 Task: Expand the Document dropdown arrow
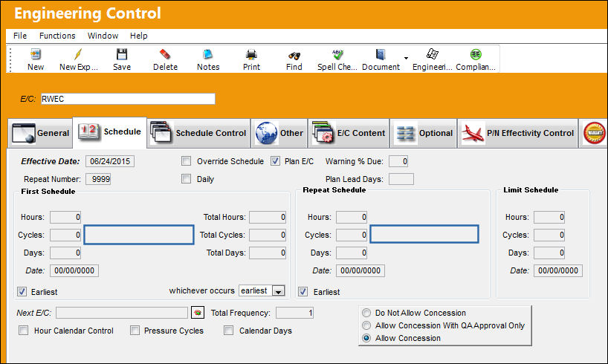(406, 58)
